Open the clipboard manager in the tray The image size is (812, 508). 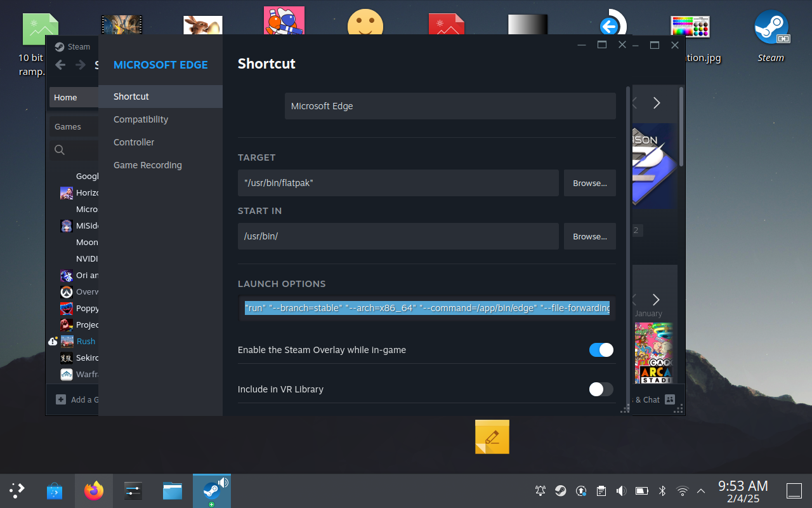pos(601,490)
